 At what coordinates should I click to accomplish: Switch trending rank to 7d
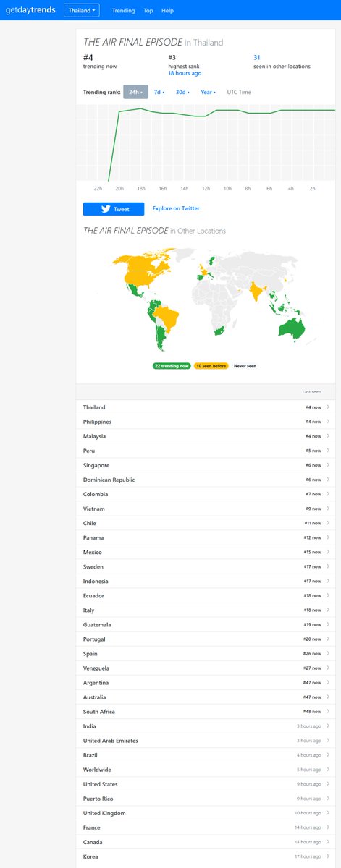159,92
